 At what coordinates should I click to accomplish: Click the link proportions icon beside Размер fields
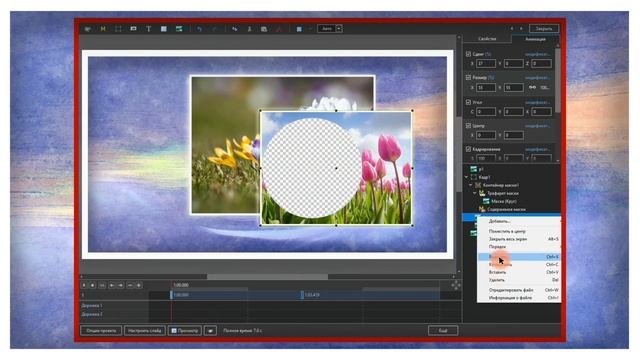point(532,87)
